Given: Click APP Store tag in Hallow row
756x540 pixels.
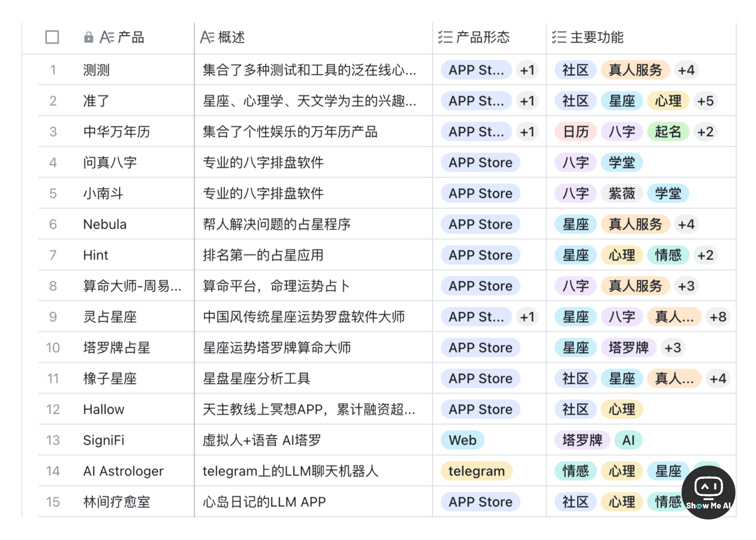Looking at the screenshot, I should [x=480, y=409].
